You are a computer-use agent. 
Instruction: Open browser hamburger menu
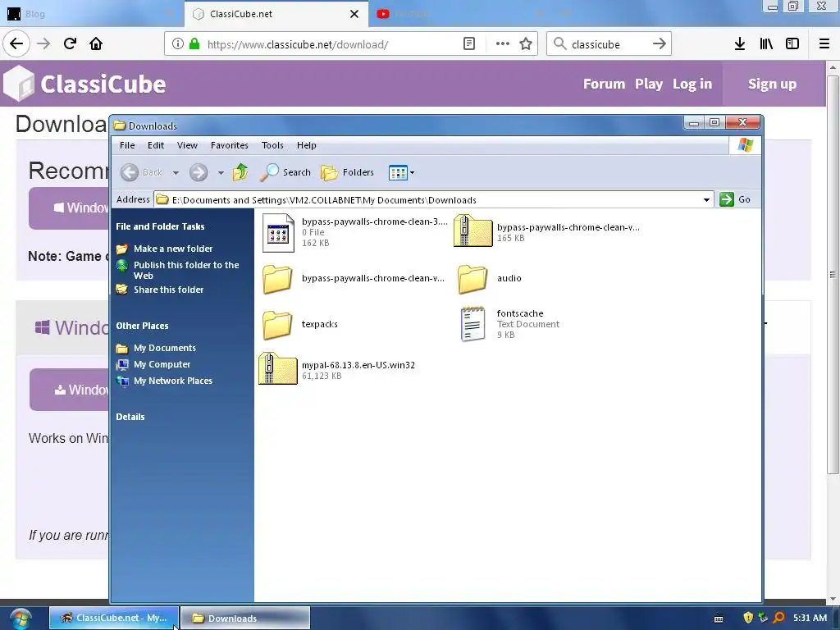click(x=824, y=44)
